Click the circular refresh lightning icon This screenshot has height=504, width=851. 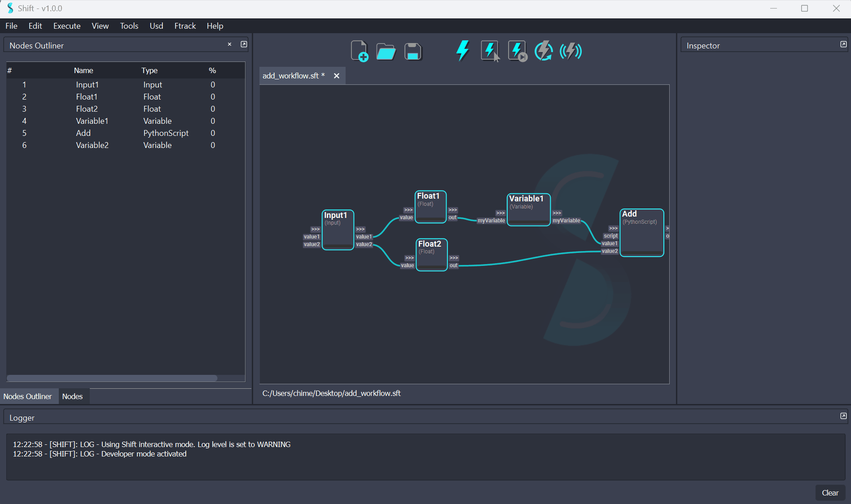point(544,51)
